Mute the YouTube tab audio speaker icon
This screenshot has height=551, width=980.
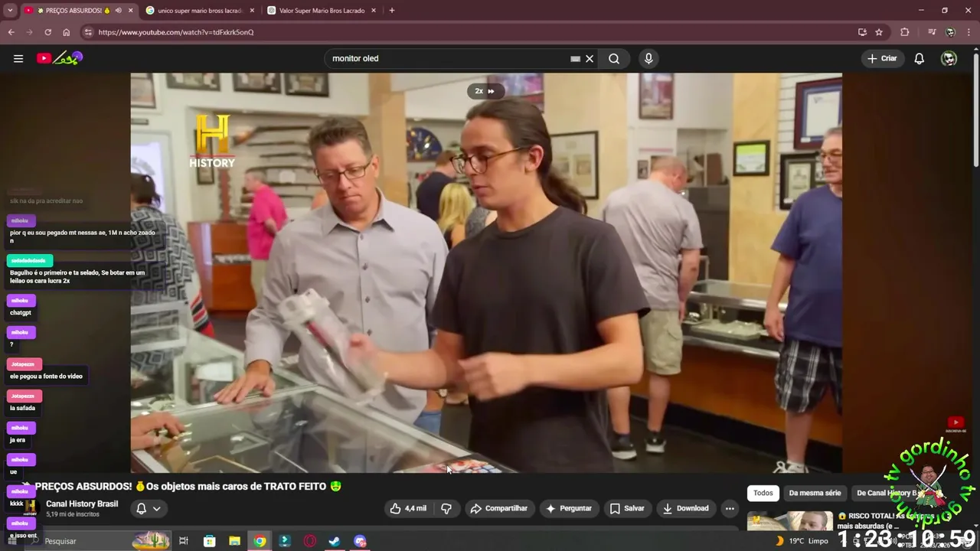(x=118, y=11)
